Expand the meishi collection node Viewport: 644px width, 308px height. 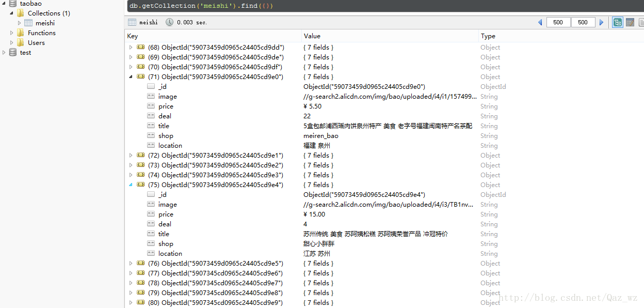20,23
